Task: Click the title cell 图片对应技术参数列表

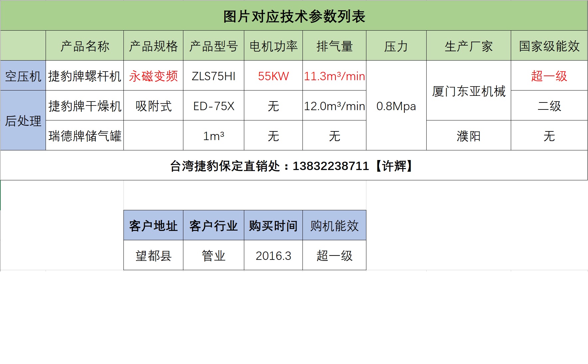Action: pos(294,16)
